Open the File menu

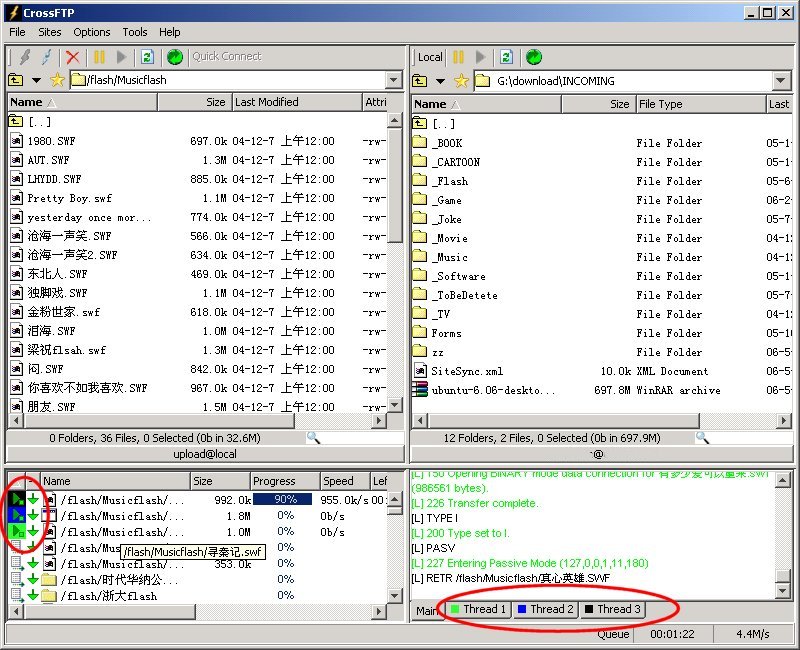(x=17, y=32)
